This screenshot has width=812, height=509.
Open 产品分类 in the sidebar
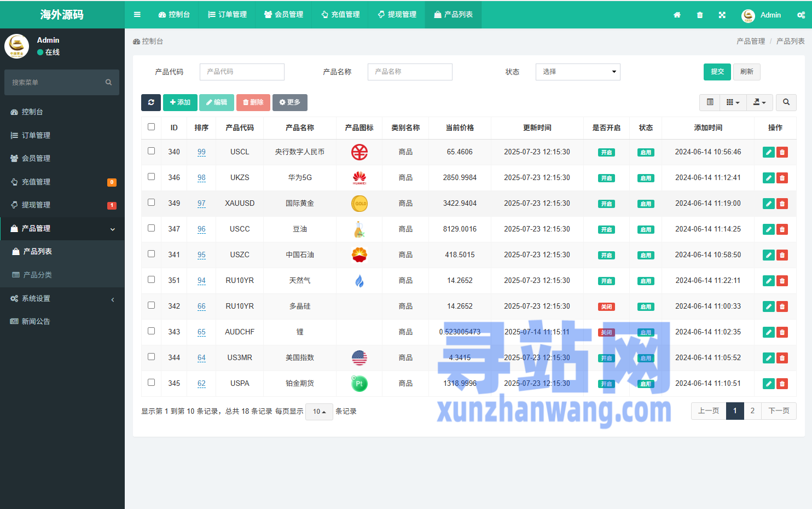click(x=62, y=275)
